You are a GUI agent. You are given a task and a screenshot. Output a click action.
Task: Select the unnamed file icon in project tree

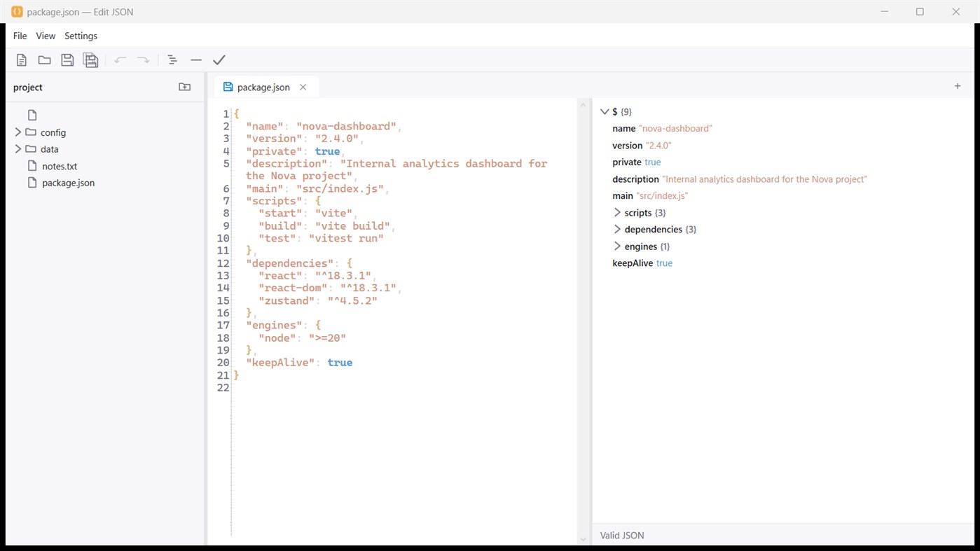pyautogui.click(x=32, y=115)
